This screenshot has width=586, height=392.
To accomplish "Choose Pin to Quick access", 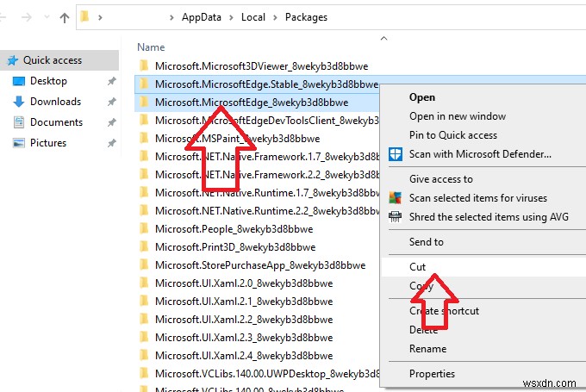I will tap(453, 135).
